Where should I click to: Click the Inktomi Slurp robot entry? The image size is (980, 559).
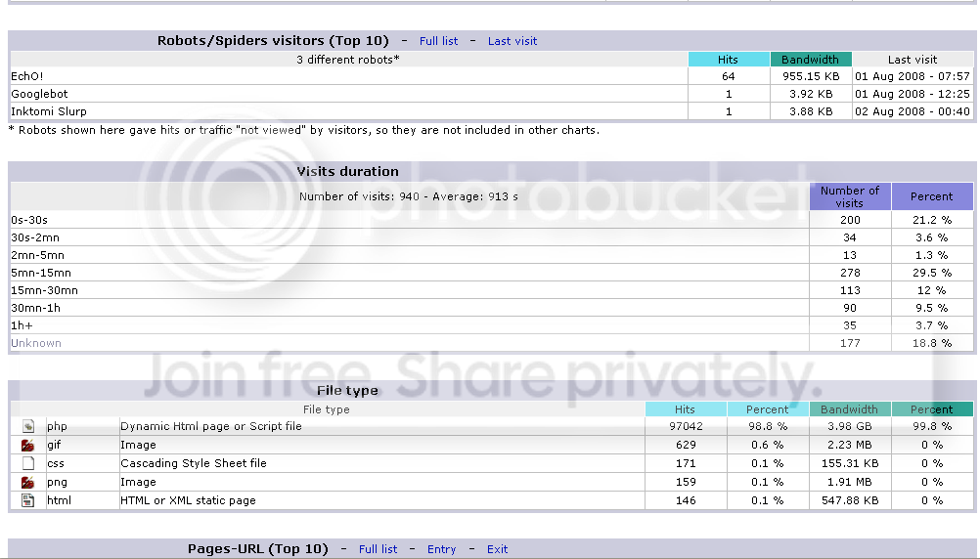49,111
